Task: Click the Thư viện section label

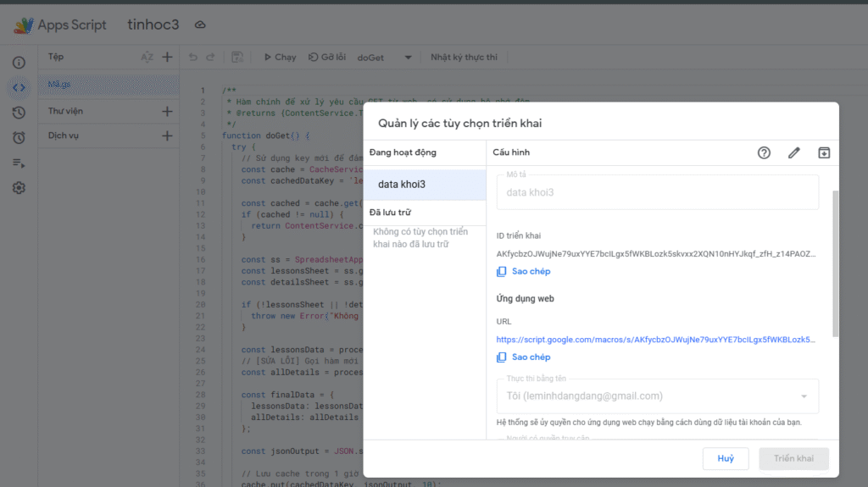Action: pyautogui.click(x=65, y=111)
